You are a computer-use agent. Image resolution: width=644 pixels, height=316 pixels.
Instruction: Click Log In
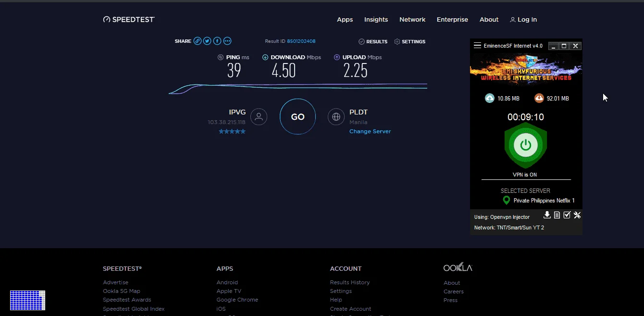523,20
